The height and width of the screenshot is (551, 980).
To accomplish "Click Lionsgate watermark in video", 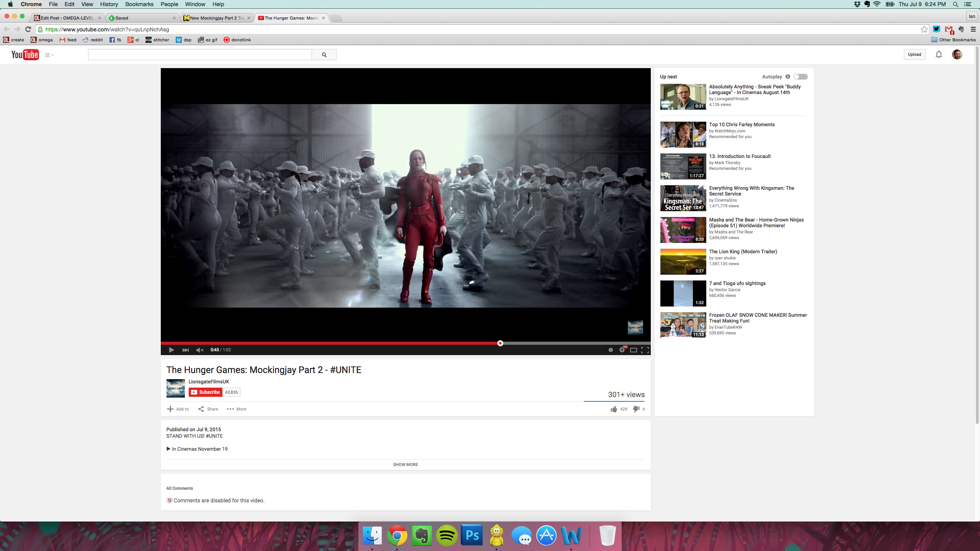I will (x=635, y=328).
